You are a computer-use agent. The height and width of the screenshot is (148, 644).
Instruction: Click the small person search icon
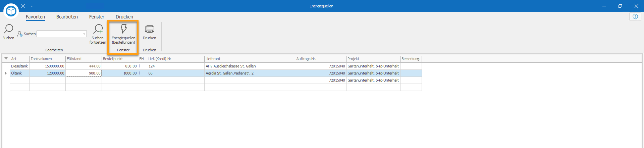[x=20, y=34]
